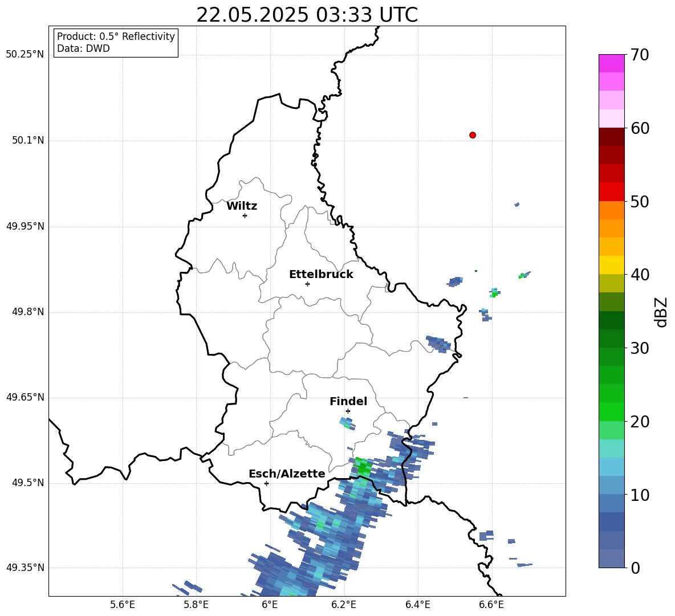Click the Findel location label
This screenshot has height=616, width=675.
348,401
